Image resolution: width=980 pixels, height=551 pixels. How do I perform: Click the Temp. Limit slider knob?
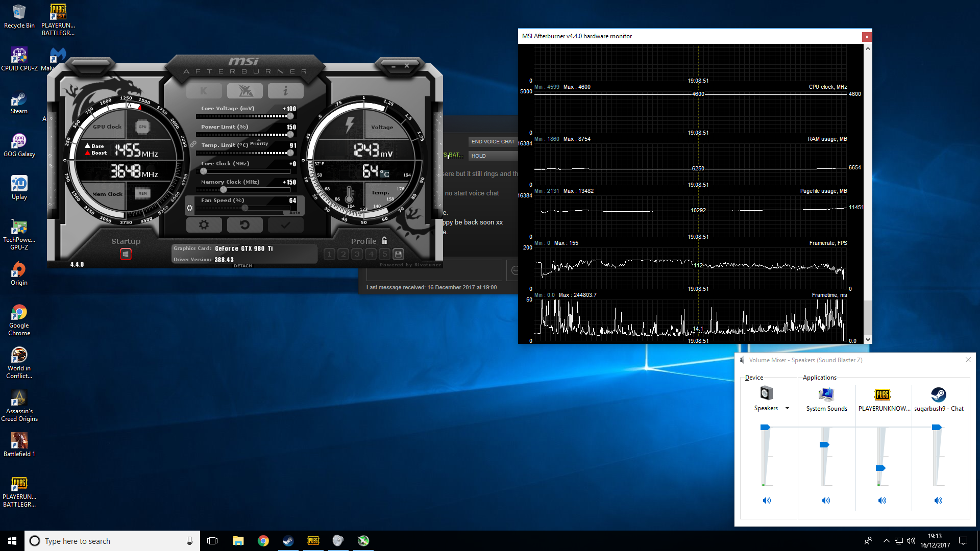[290, 153]
